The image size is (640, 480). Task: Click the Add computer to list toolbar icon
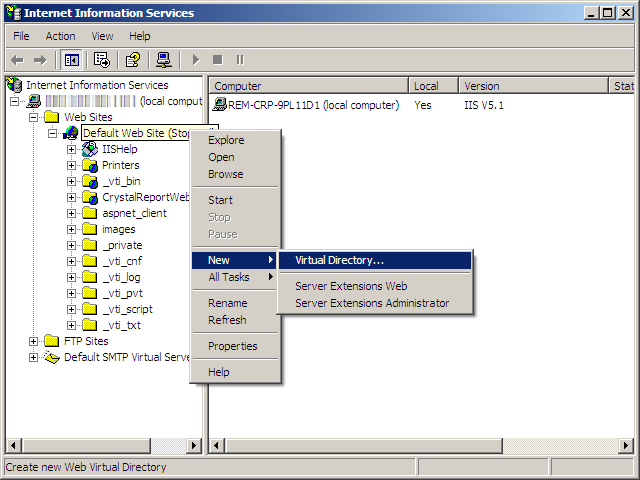(x=163, y=60)
